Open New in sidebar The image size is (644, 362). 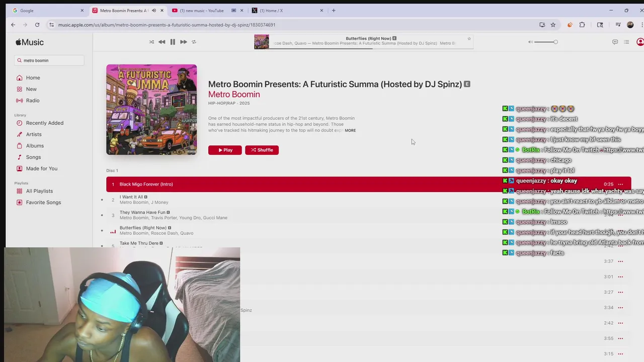31,89
